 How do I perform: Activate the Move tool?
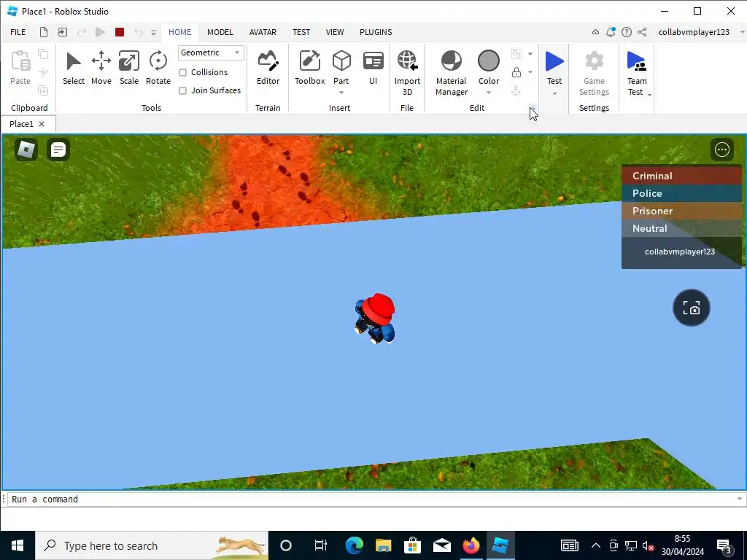(101, 68)
